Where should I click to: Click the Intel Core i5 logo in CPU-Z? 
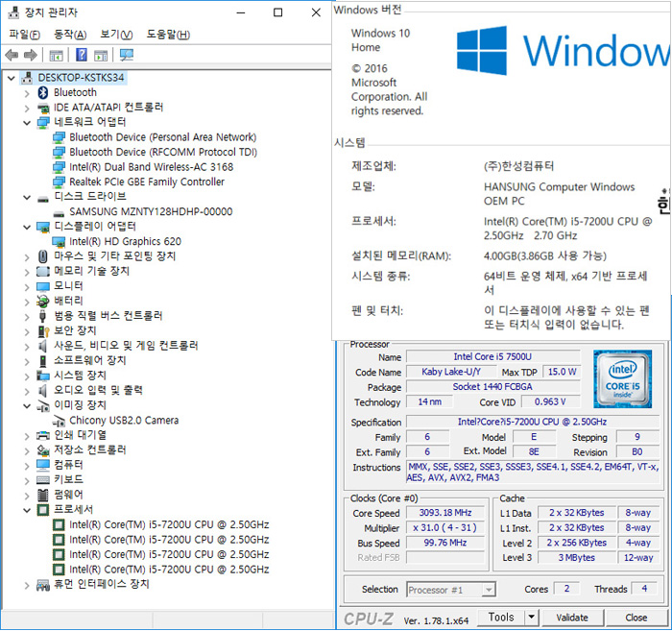pos(623,379)
